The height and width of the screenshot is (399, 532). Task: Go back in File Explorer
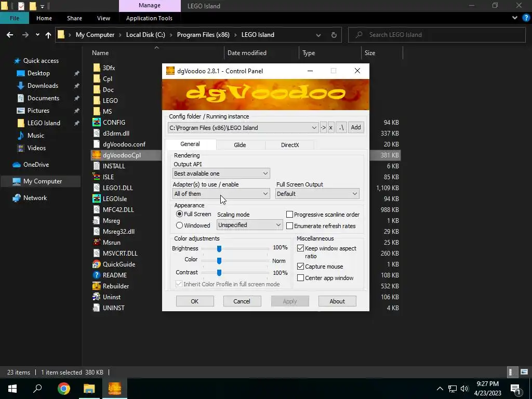click(10, 35)
